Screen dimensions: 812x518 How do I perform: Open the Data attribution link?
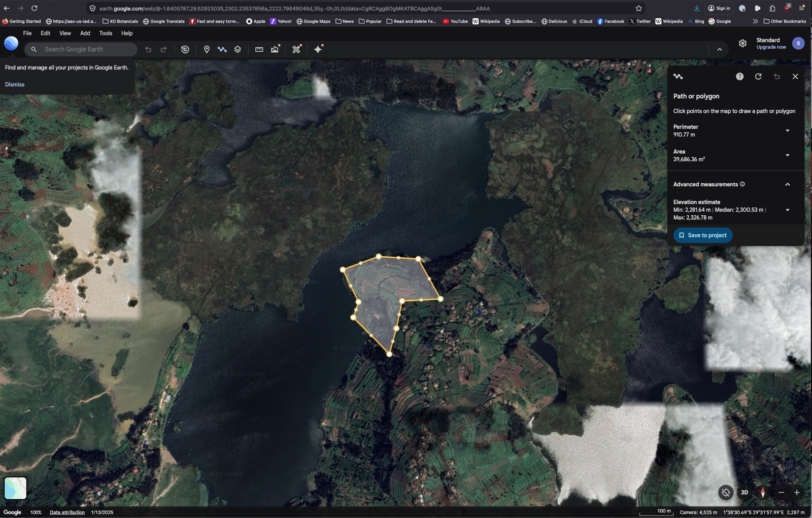[x=66, y=512]
